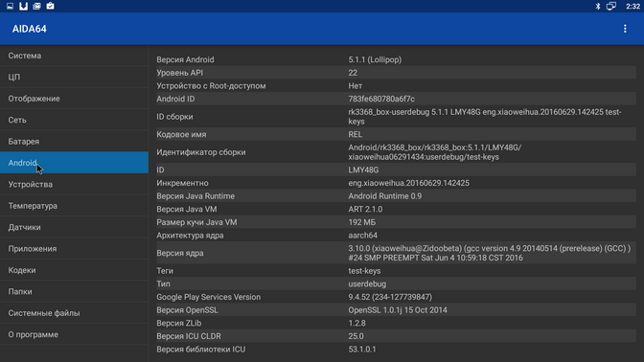Select the userdebug value in Тип row
Screen dimensions: 644x362
[367, 284]
